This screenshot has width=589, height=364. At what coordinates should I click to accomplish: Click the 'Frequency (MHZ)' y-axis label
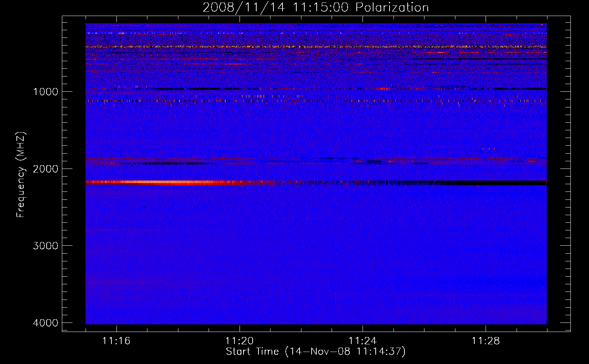(x=21, y=175)
